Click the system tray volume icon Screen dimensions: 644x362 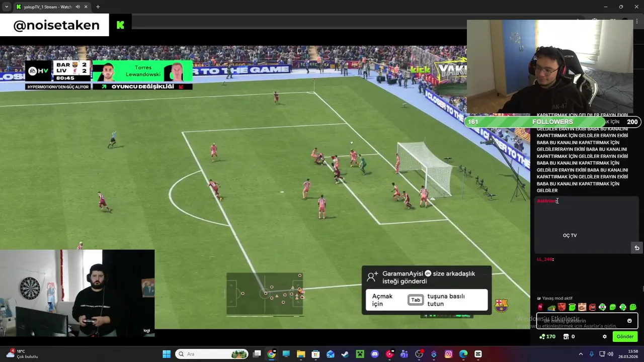click(x=611, y=354)
